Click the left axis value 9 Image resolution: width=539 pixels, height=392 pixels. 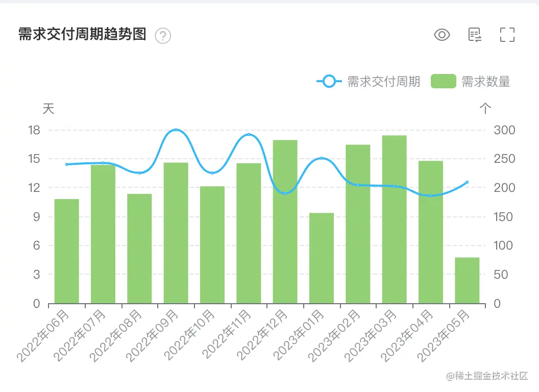click(36, 217)
